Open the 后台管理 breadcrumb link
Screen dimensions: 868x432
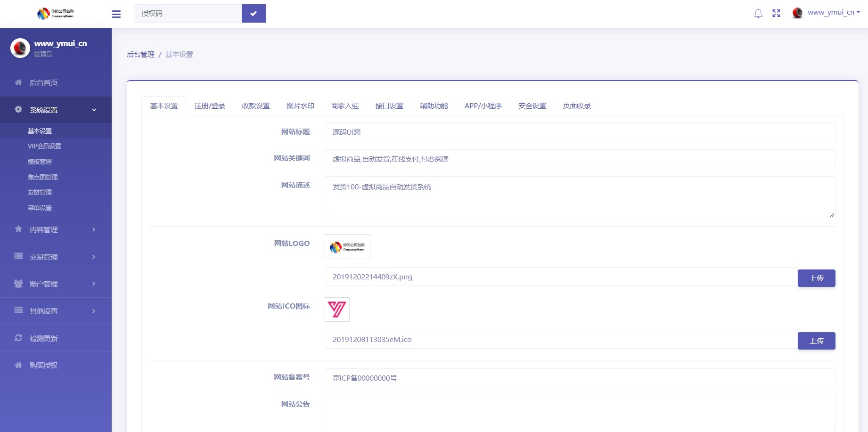coord(140,54)
